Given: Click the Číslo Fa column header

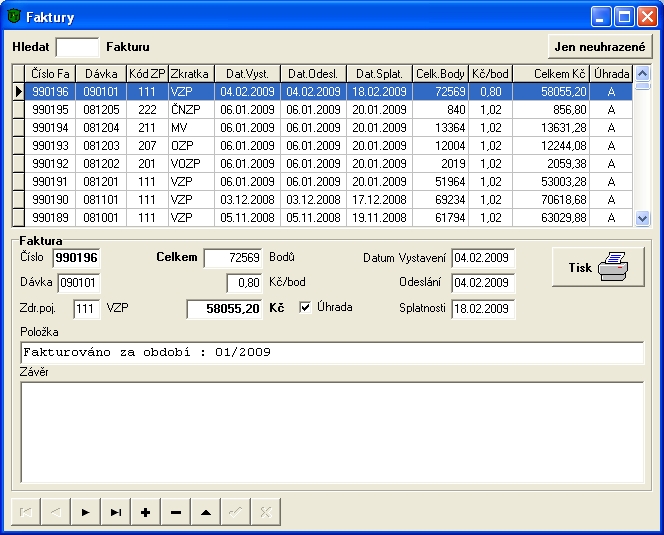Looking at the screenshot, I should 50,74.
